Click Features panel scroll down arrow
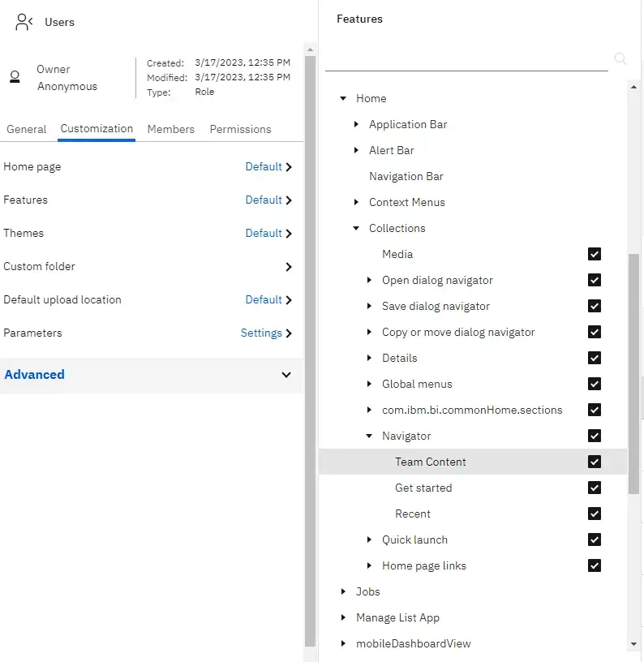This screenshot has height=662, width=644. 633,644
